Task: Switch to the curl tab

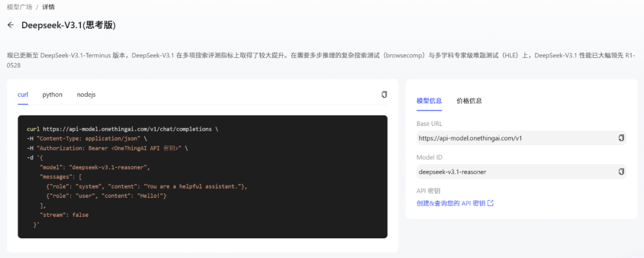Action: pos(23,94)
